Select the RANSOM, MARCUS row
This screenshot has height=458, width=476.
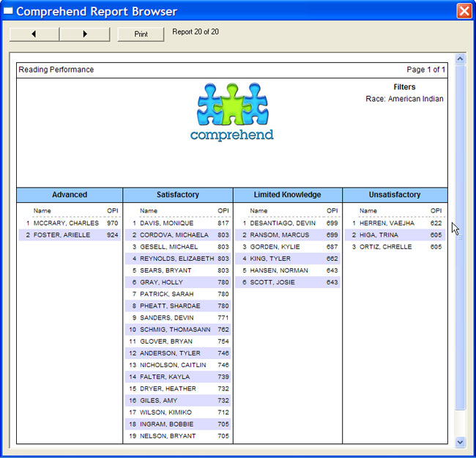(288, 235)
